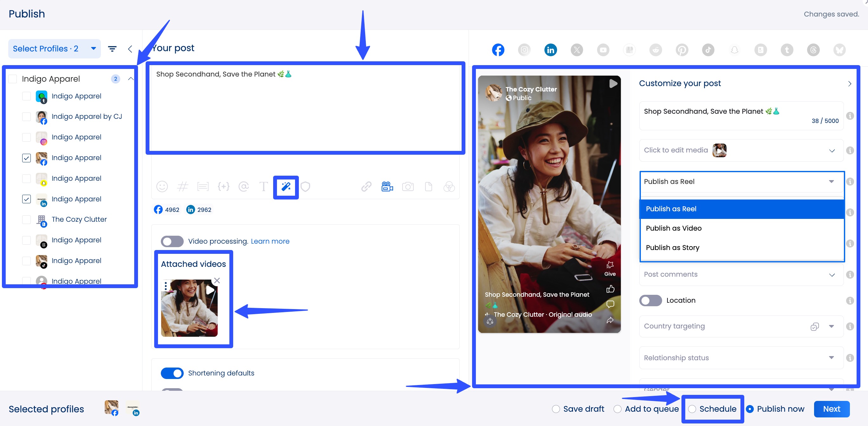This screenshot has height=426, width=868.
Task: Open the Learn more link
Action: pyautogui.click(x=270, y=241)
